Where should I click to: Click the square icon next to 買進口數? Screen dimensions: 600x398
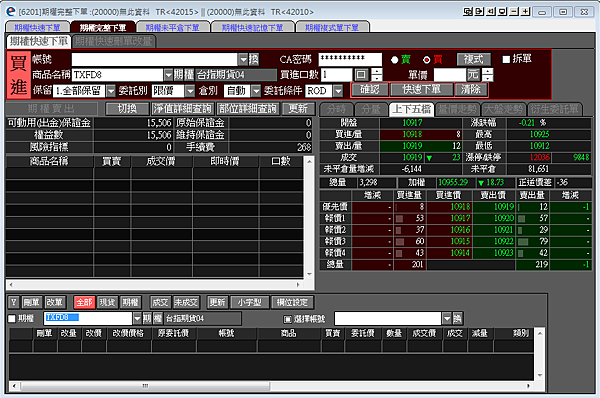pyautogui.click(x=361, y=75)
